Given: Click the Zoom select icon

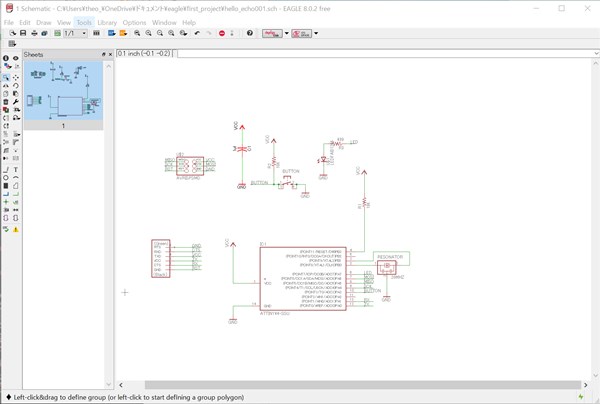Looking at the screenshot, I should point(183,33).
